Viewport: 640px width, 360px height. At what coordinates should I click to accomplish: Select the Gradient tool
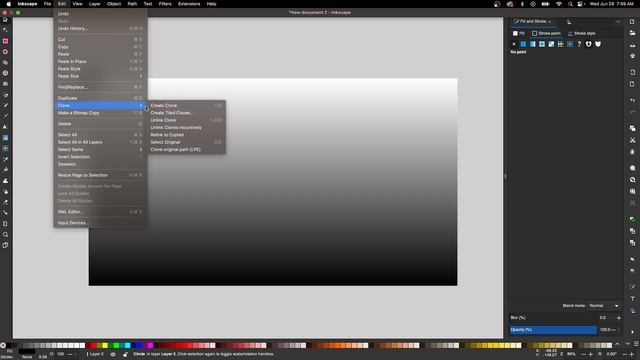pos(5,138)
